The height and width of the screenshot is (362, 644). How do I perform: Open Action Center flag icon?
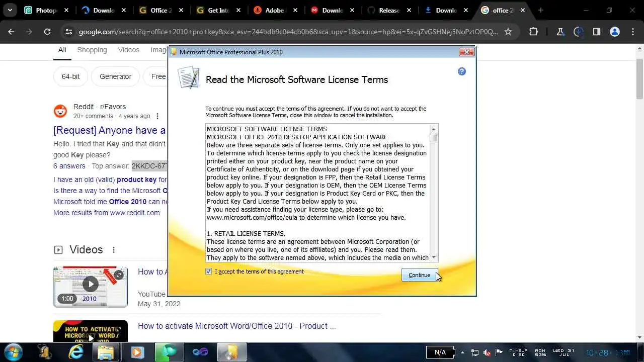click(499, 352)
